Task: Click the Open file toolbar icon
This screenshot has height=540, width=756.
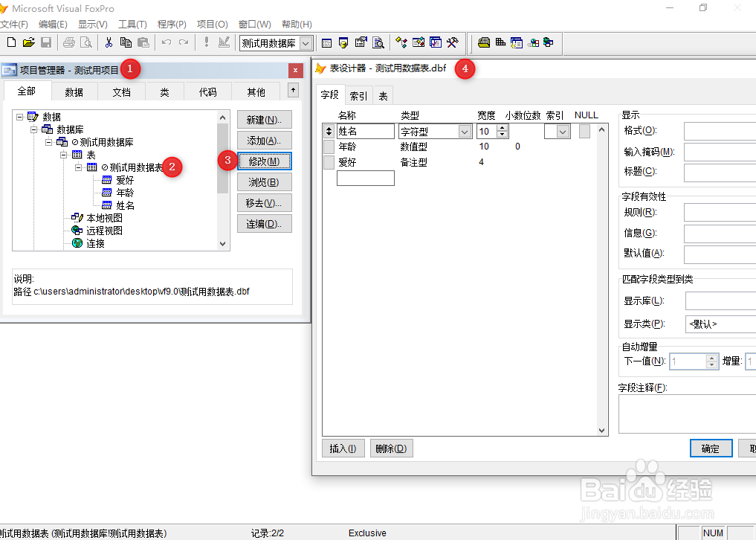Action: coord(28,42)
